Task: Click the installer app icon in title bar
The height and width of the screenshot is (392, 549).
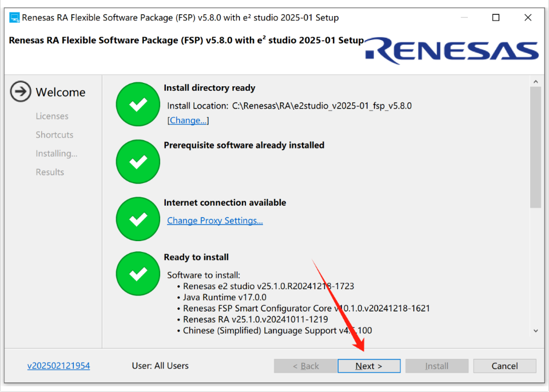Action: [15, 18]
